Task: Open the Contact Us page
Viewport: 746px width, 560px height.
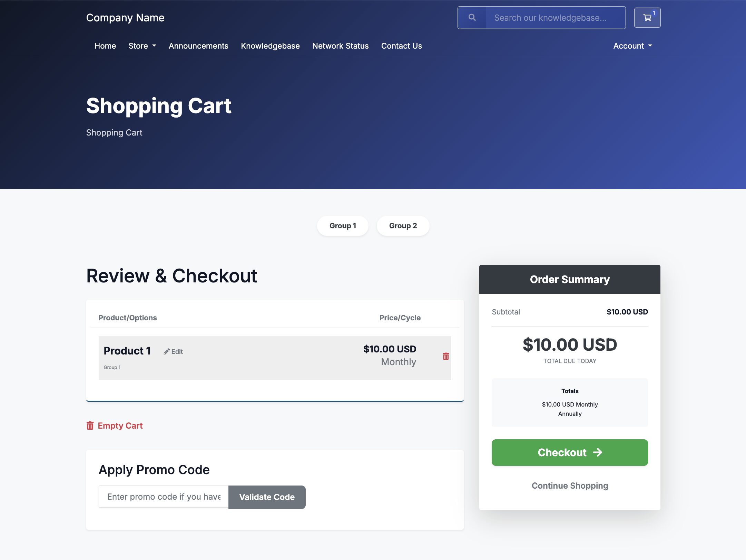Action: (401, 46)
